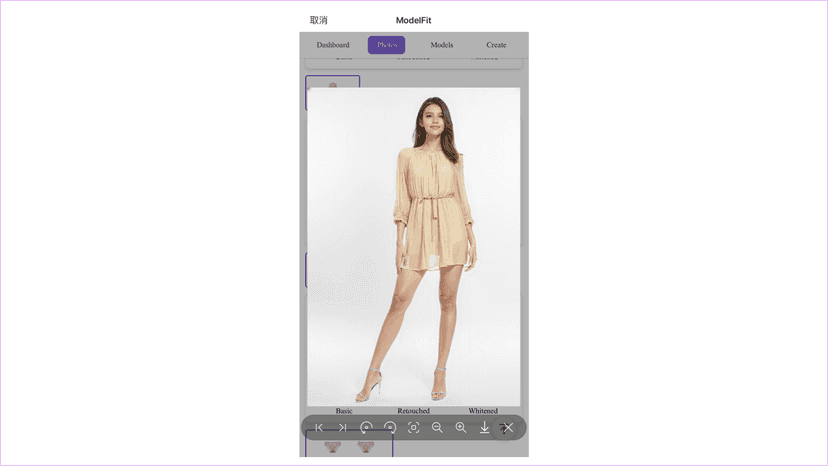
Task: Open the Dashboard tab
Action: [333, 45]
